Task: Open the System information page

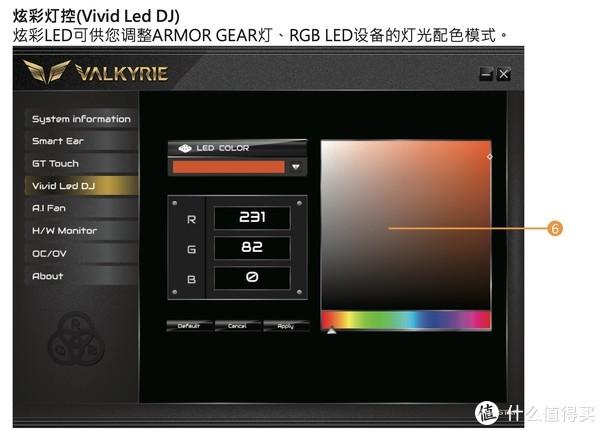Action: pos(81,119)
